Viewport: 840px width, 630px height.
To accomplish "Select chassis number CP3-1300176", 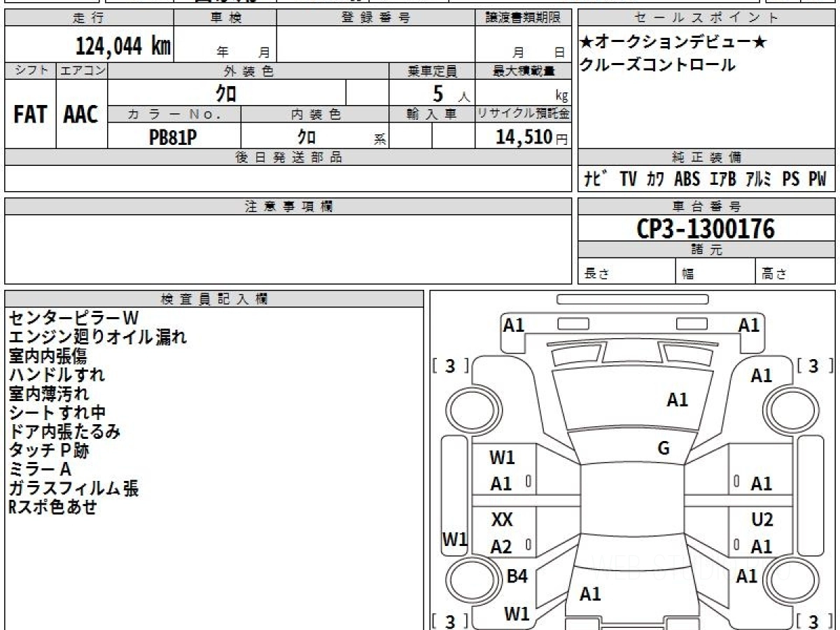I will click(x=706, y=228).
